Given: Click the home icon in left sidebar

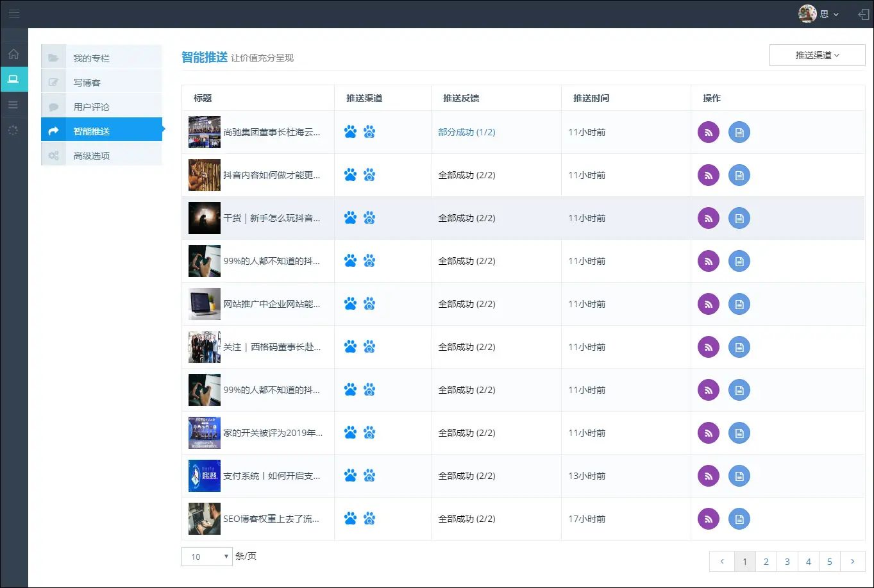Looking at the screenshot, I should (13, 55).
